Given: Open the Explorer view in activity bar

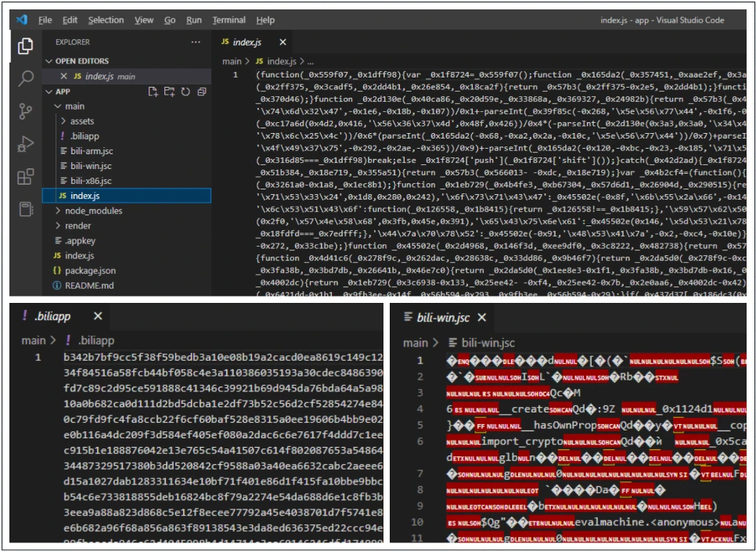Looking at the screenshot, I should (25, 46).
